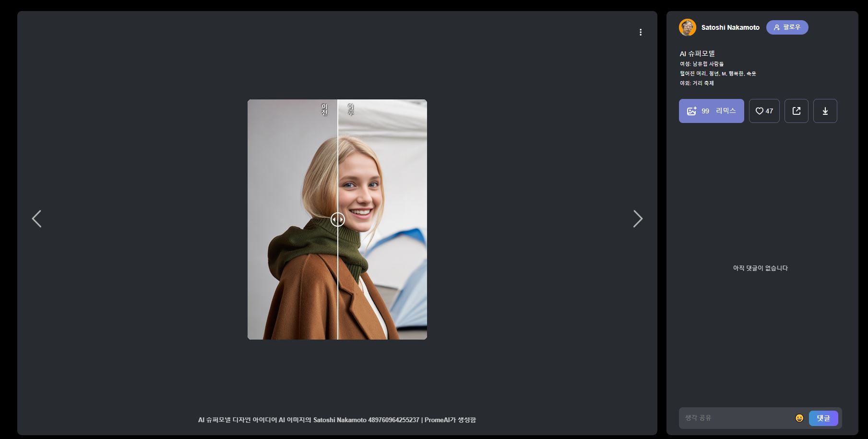868x439 pixels.
Task: Click the PromeAI caption below the image
Action: 337,420
